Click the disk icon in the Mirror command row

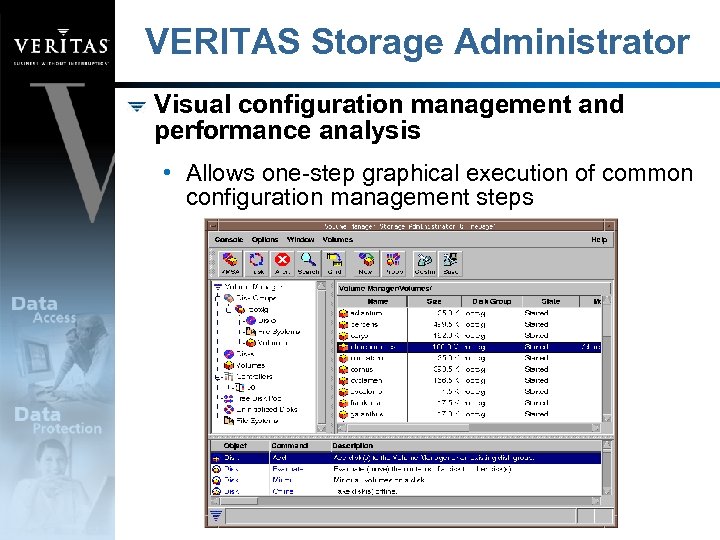click(x=216, y=480)
